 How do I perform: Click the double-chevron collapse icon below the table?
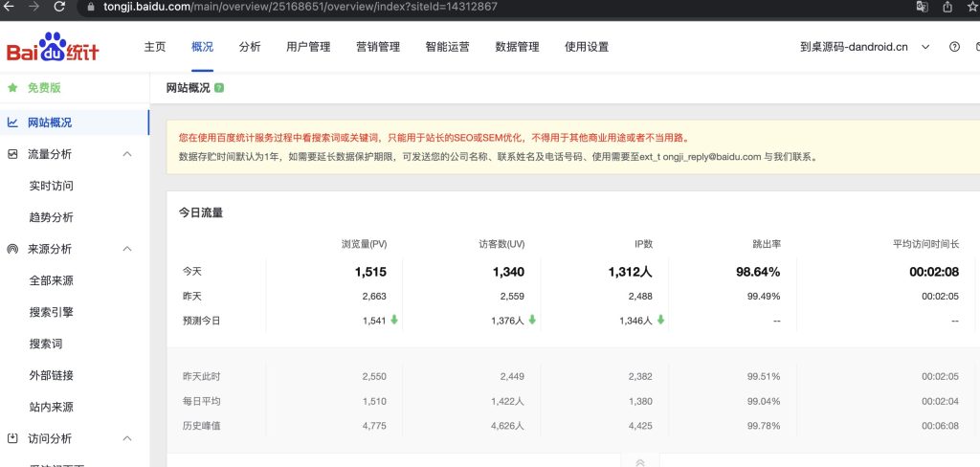coord(640,462)
